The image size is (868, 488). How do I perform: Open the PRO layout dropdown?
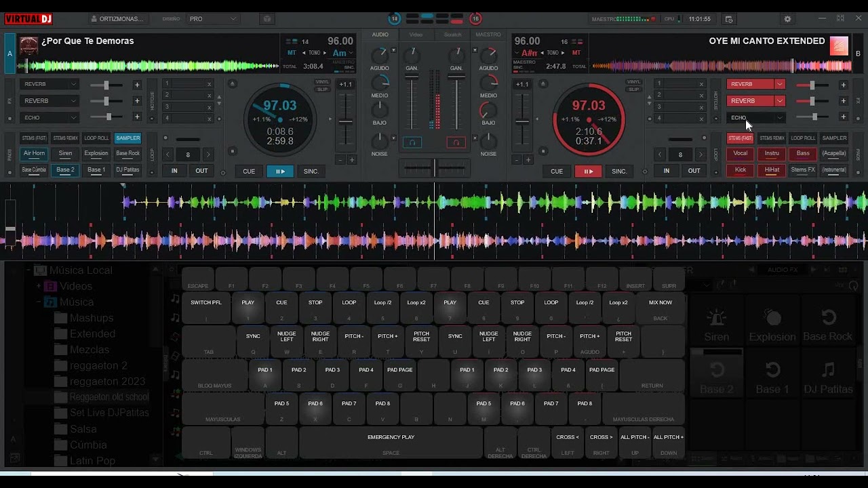[212, 19]
